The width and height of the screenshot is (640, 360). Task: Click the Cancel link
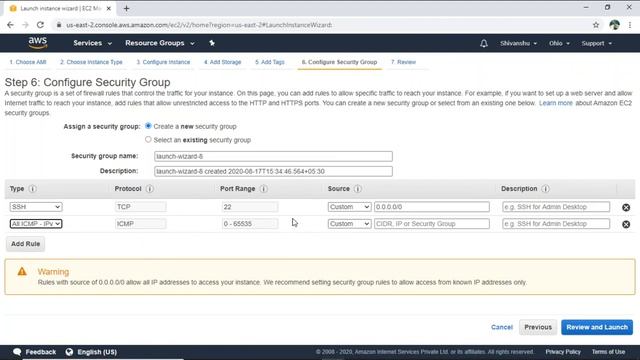(502, 327)
